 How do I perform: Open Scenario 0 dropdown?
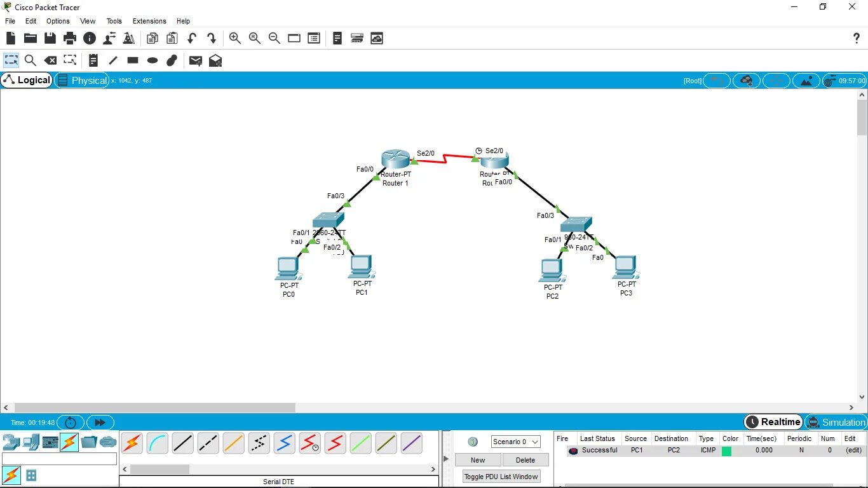pyautogui.click(x=515, y=442)
